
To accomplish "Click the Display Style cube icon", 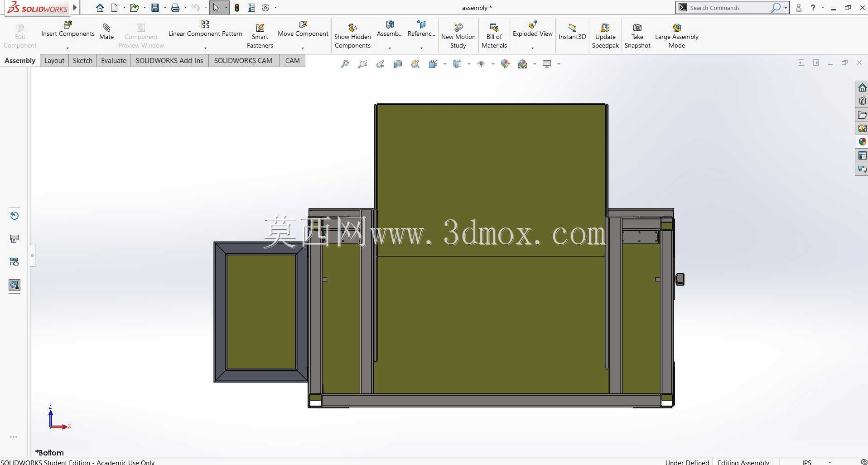I will 458,64.
